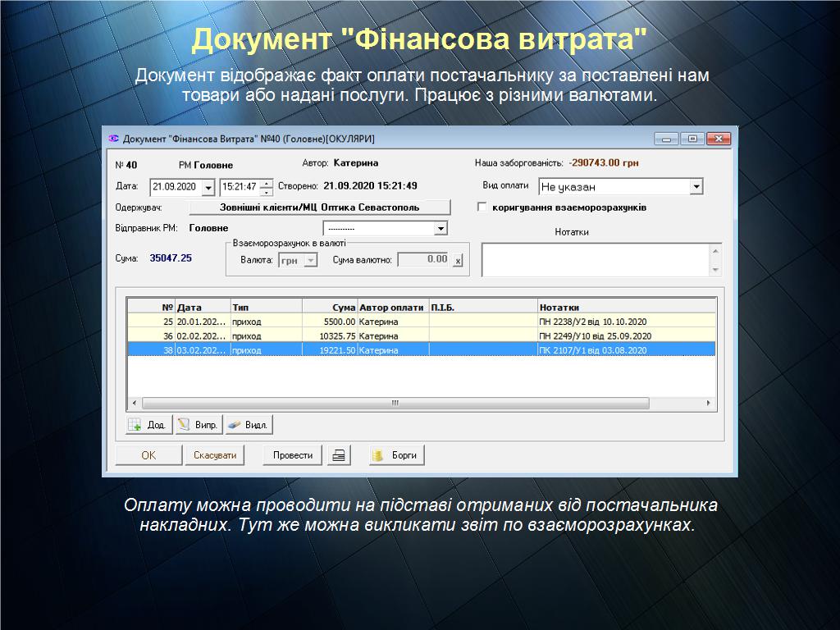Click the Зовнішні клієнти recipient button

(x=319, y=208)
